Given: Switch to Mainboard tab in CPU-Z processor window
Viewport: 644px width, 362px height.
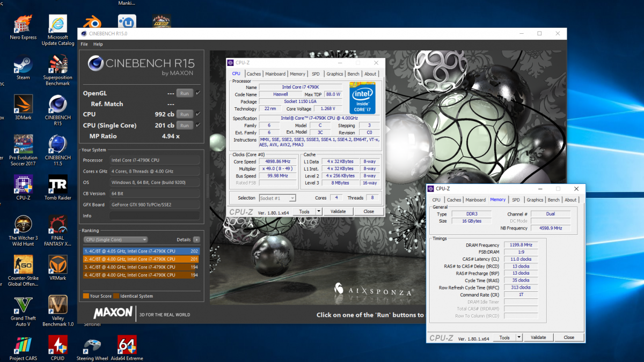Looking at the screenshot, I should tap(275, 74).
